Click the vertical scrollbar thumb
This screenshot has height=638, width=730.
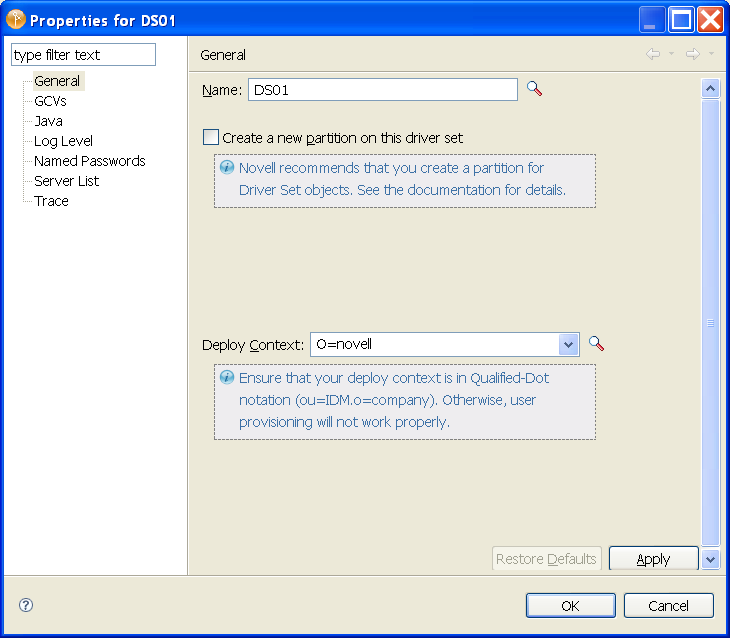tap(710, 322)
